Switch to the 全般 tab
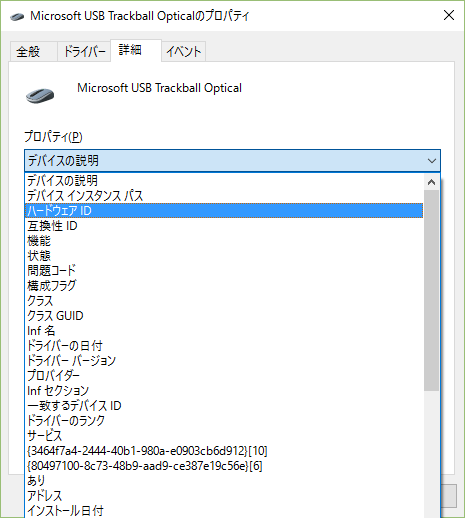 pyautogui.click(x=33, y=52)
